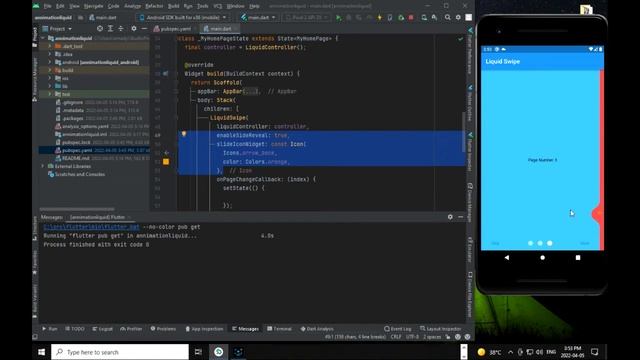Switch to pubspec.yaml editor tab

click(x=173, y=29)
